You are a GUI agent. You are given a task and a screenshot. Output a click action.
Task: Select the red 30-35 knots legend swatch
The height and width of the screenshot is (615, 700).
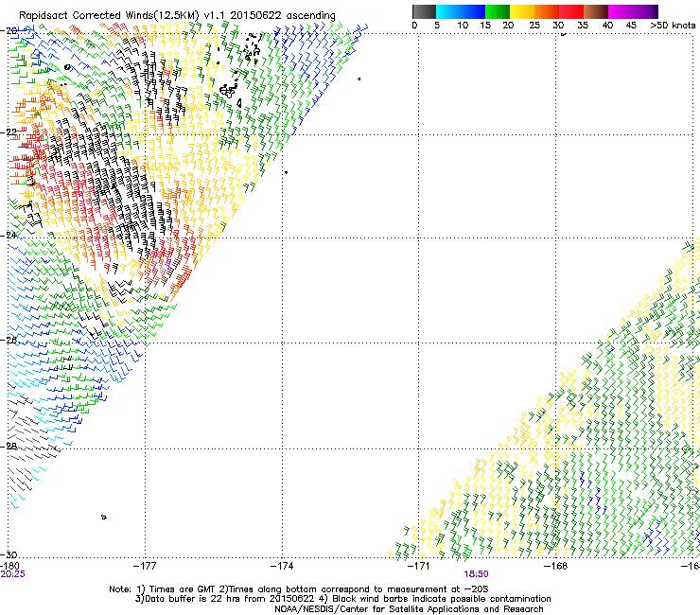(x=571, y=11)
